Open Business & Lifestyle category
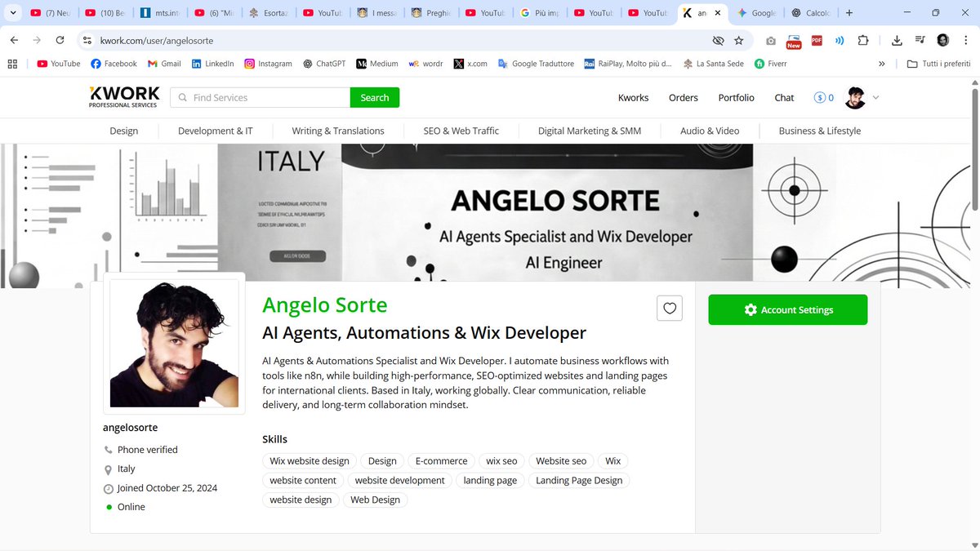This screenshot has height=551, width=980. click(819, 131)
